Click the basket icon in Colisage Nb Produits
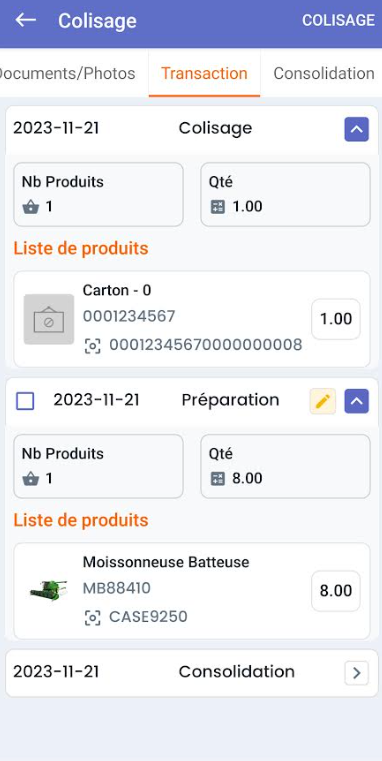This screenshot has height=761, width=382. [31, 207]
